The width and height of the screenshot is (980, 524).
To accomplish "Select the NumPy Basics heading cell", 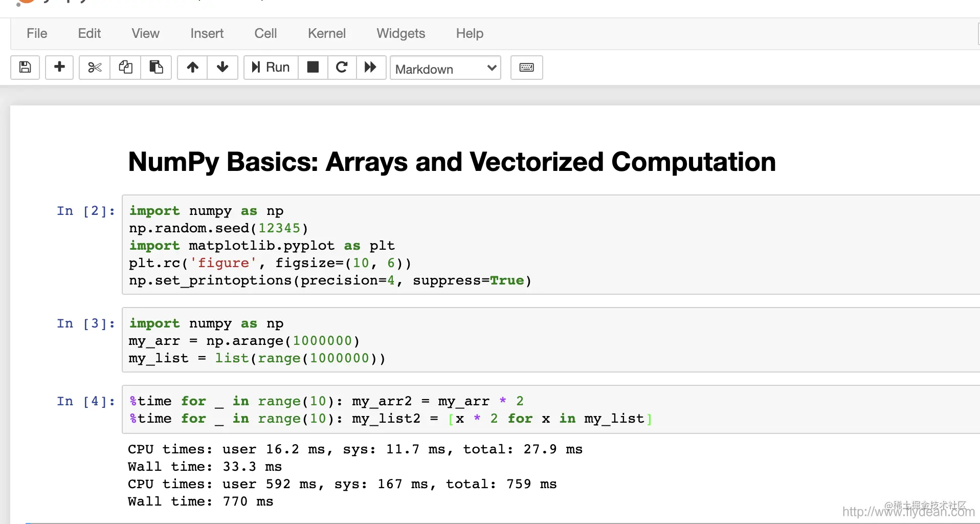I will tap(452, 162).
